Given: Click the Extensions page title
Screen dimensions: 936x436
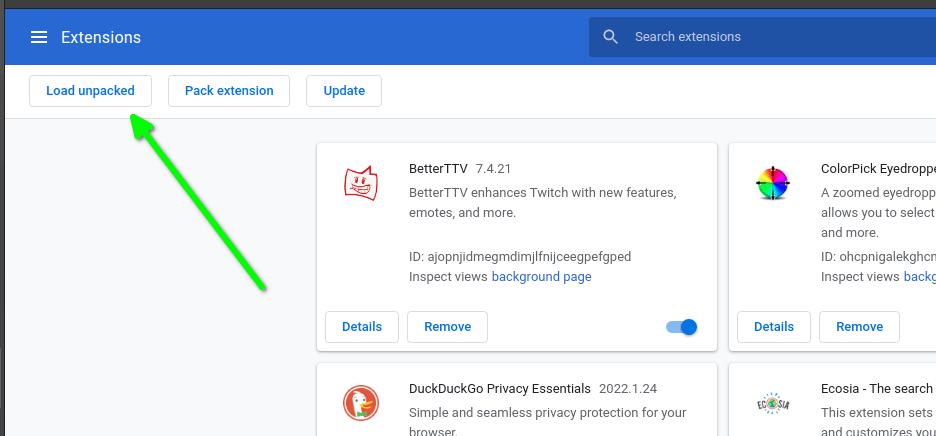Looking at the screenshot, I should (x=101, y=38).
